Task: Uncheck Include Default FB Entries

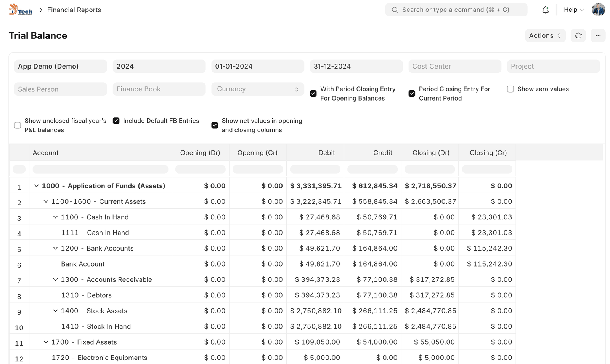Action: point(116,121)
